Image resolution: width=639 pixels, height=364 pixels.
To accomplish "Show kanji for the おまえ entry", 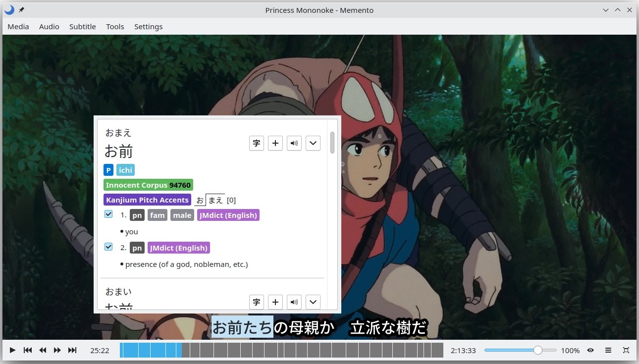I will pyautogui.click(x=257, y=143).
